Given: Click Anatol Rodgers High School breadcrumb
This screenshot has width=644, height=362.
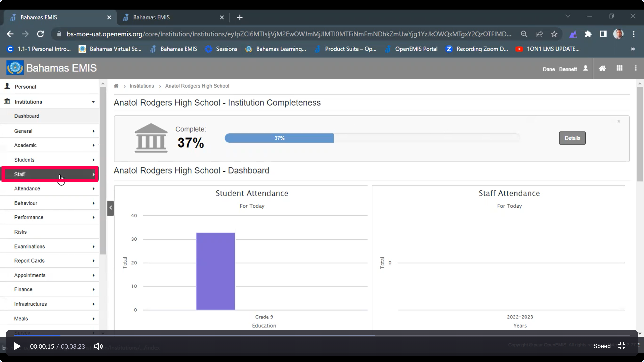Looking at the screenshot, I should 197,86.
